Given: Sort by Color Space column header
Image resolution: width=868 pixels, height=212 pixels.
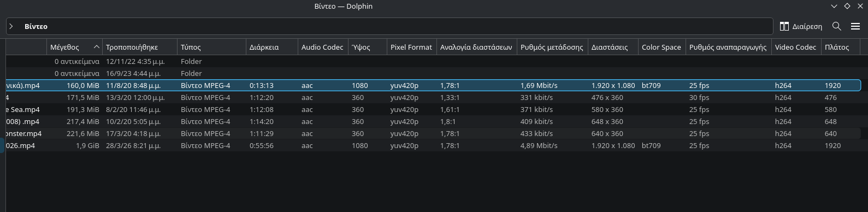Looking at the screenshot, I should click(x=662, y=47).
